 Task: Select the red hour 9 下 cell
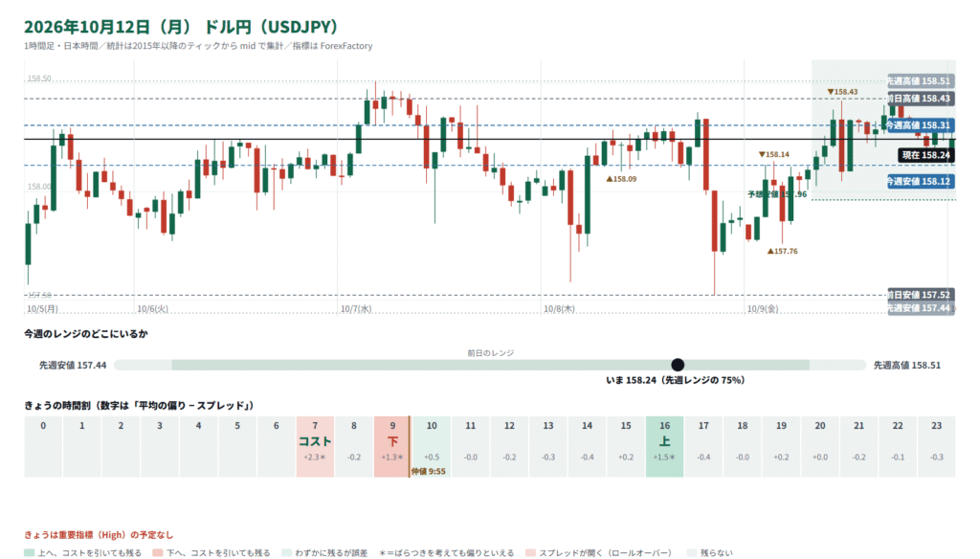(392, 446)
